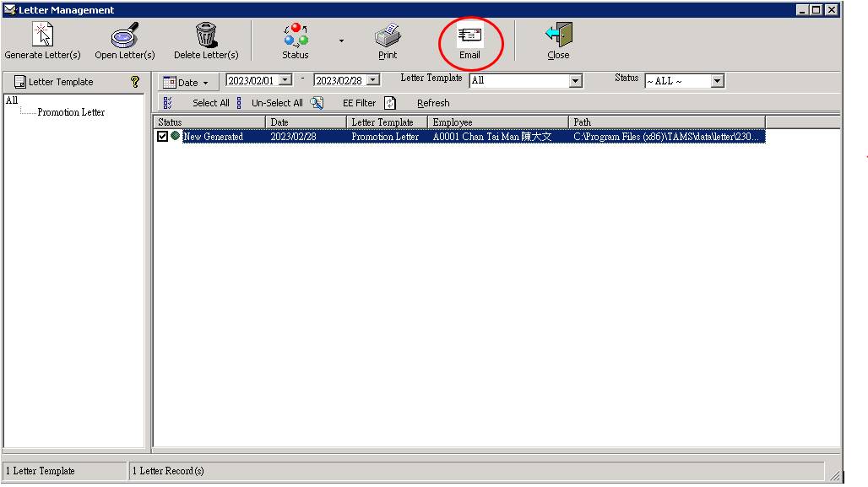The height and width of the screenshot is (487, 868).
Task: Click the start date field 2023/02/01
Action: pyautogui.click(x=252, y=80)
